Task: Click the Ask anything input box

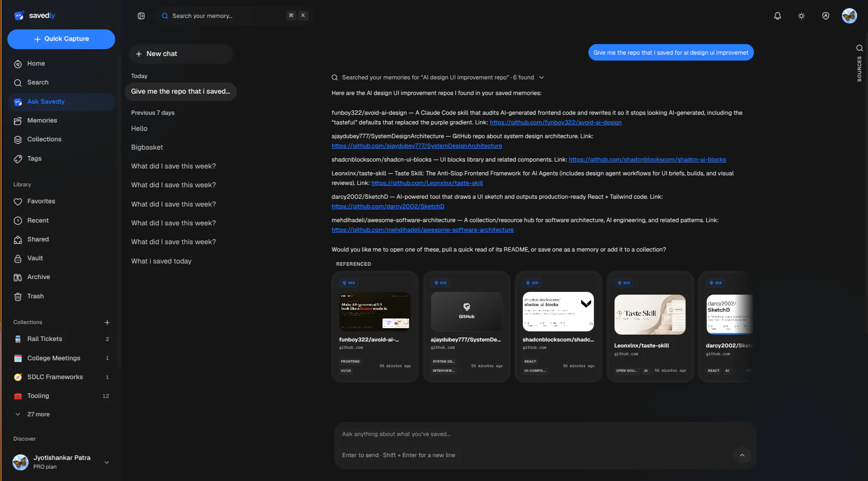Action: [x=545, y=435]
